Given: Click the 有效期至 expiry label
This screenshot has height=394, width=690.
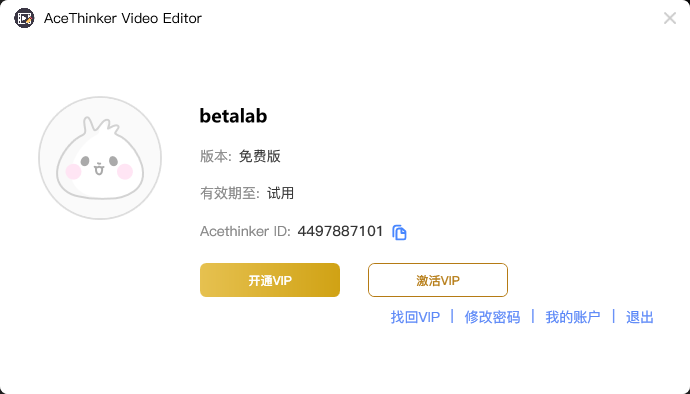Looking at the screenshot, I should pyautogui.click(x=230, y=193).
